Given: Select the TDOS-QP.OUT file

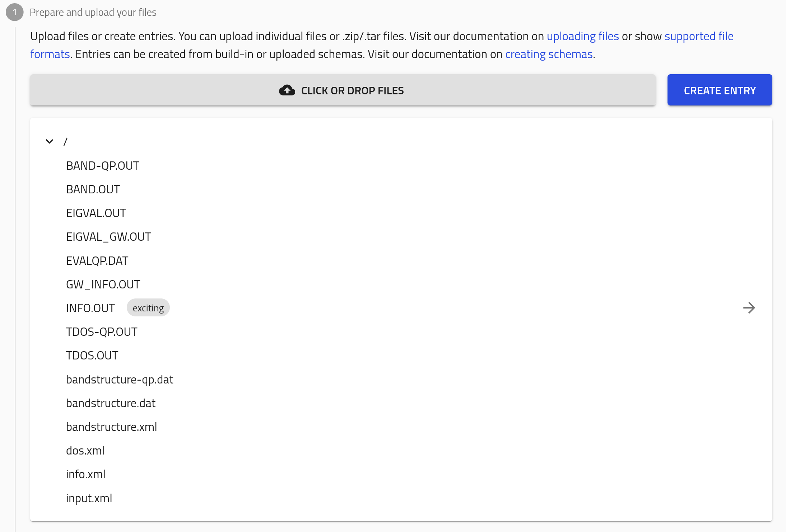Looking at the screenshot, I should point(102,332).
